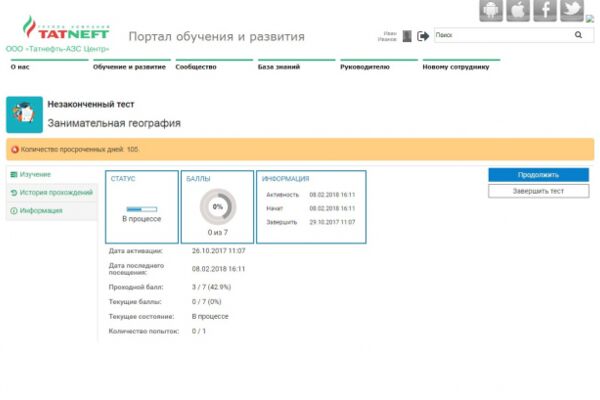Image resolution: width=600 pixels, height=400 pixels.
Task: Click the Изучение list icon
Action: pyautogui.click(x=14, y=175)
